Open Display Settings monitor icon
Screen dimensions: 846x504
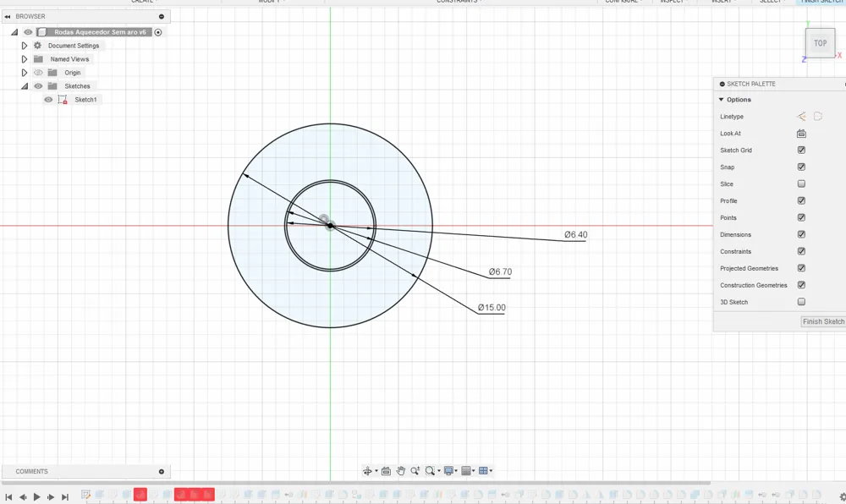(x=448, y=471)
